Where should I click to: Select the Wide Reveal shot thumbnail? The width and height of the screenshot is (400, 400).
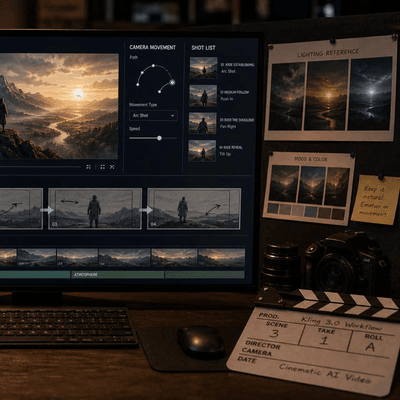202,151
